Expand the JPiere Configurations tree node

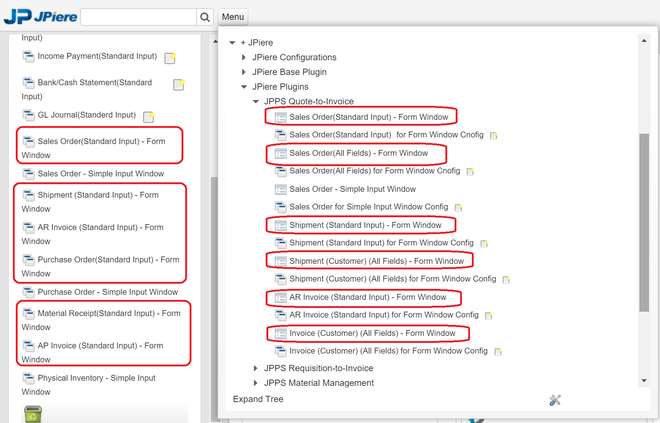pos(244,58)
